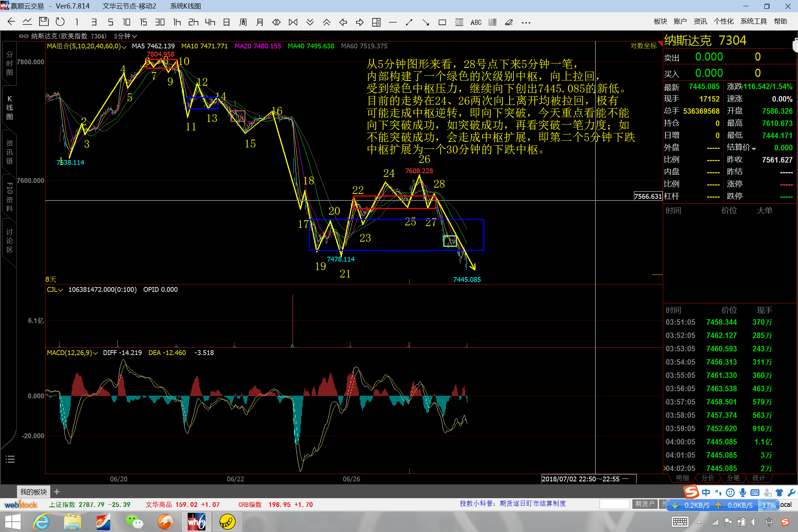Click the refresh chart icon
Viewport: 798px width, 532px height.
point(60,22)
